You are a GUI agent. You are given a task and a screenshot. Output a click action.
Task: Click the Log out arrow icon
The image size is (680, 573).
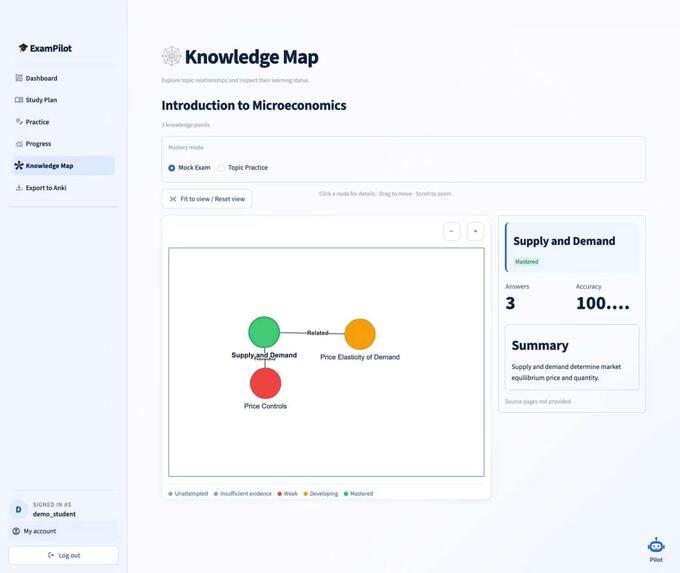(x=51, y=555)
